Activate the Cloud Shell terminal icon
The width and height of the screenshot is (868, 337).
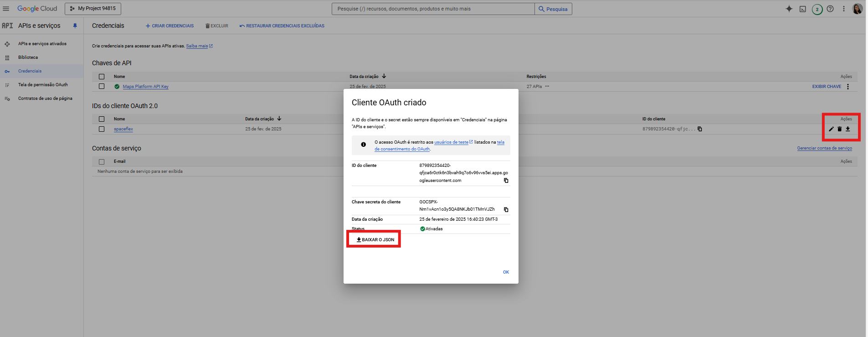pos(803,9)
